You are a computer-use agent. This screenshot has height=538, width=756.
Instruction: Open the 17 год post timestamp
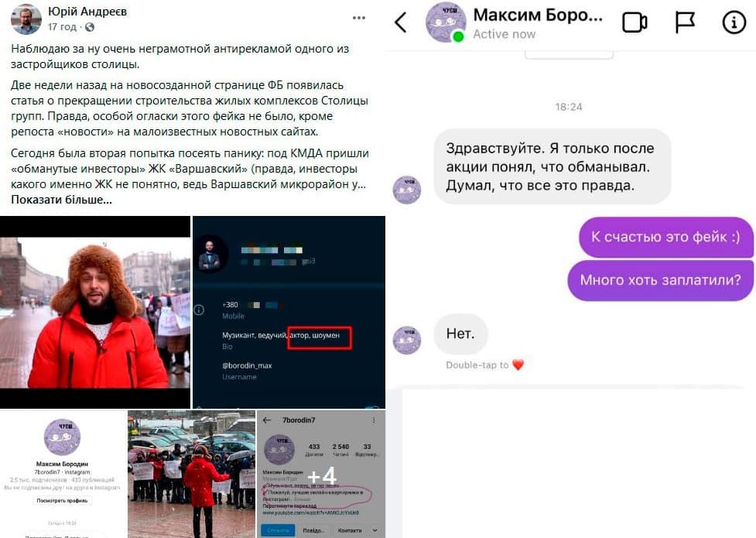coord(62,27)
